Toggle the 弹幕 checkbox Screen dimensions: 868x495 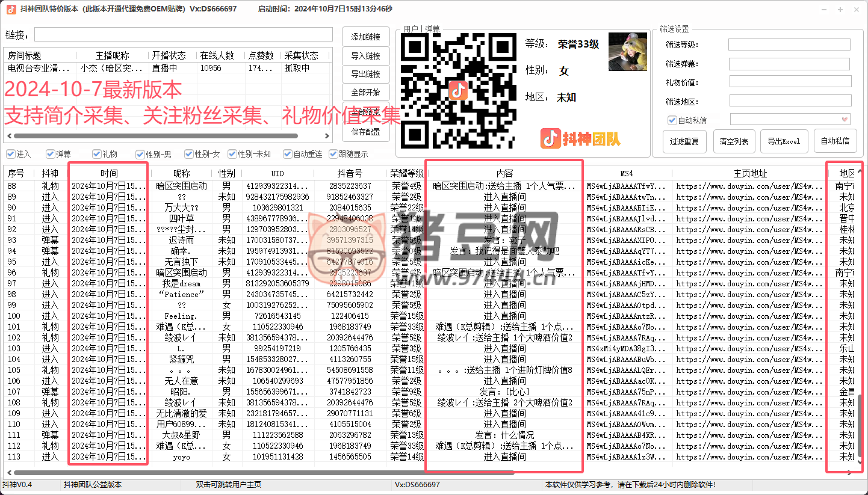(x=50, y=154)
